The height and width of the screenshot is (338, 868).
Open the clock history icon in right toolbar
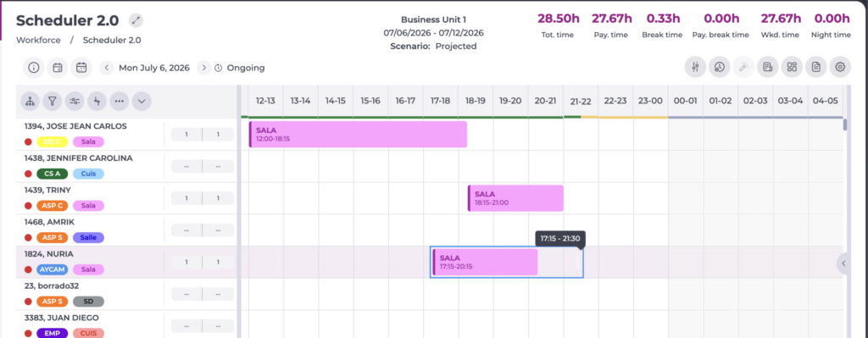click(719, 68)
